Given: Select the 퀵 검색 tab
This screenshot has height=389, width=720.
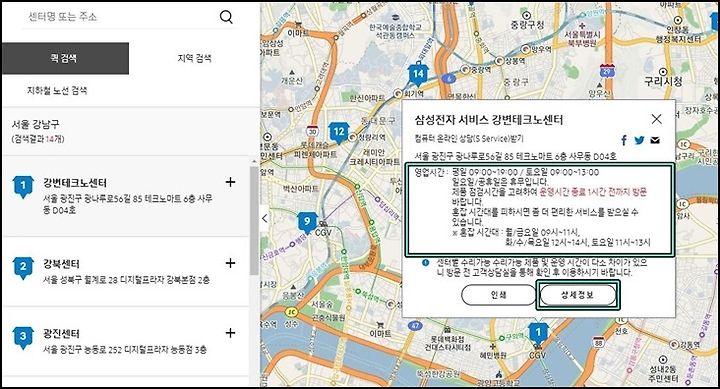Looking at the screenshot, I should pos(65,58).
